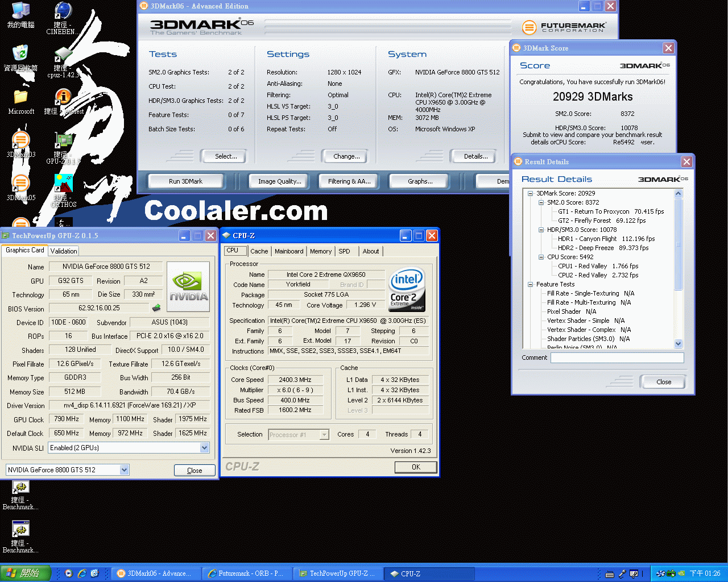Image resolution: width=728 pixels, height=582 pixels.
Task: Click OK in the CPU-Z window
Action: [x=416, y=467]
